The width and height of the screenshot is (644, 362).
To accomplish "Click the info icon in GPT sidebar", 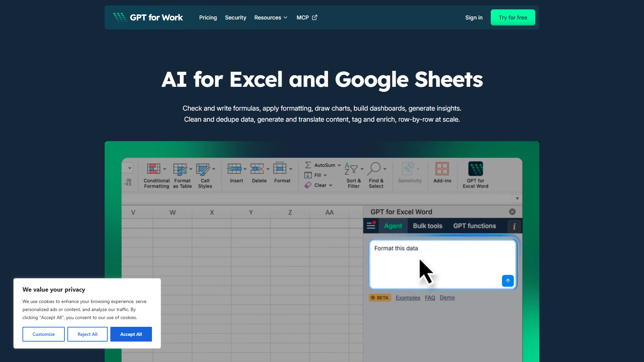I will click(x=514, y=227).
